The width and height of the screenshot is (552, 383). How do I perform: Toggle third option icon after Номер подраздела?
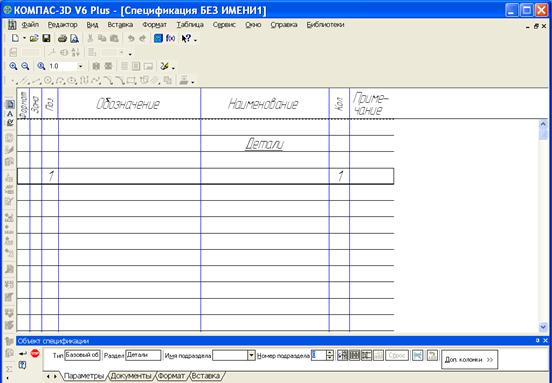(x=366, y=356)
